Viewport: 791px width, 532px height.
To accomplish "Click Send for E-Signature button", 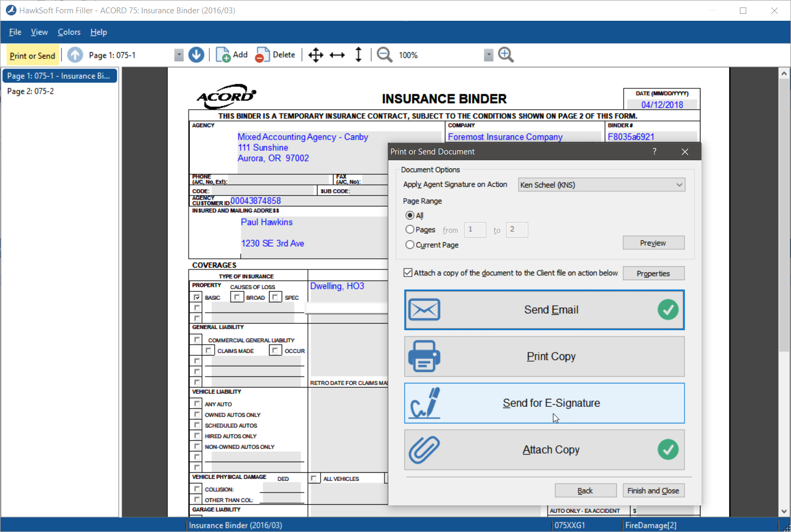I will tap(544, 403).
